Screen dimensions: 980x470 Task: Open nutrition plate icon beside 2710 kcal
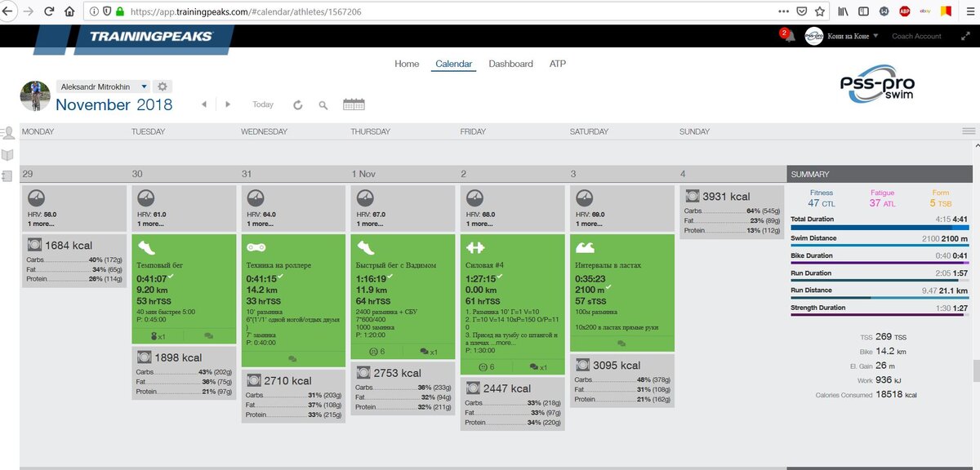click(253, 380)
